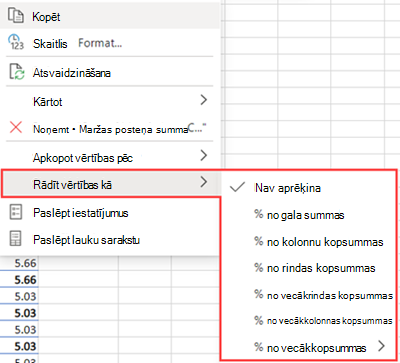
Task: Open Apkopot vērtības pēc submenu
Action: [110, 157]
